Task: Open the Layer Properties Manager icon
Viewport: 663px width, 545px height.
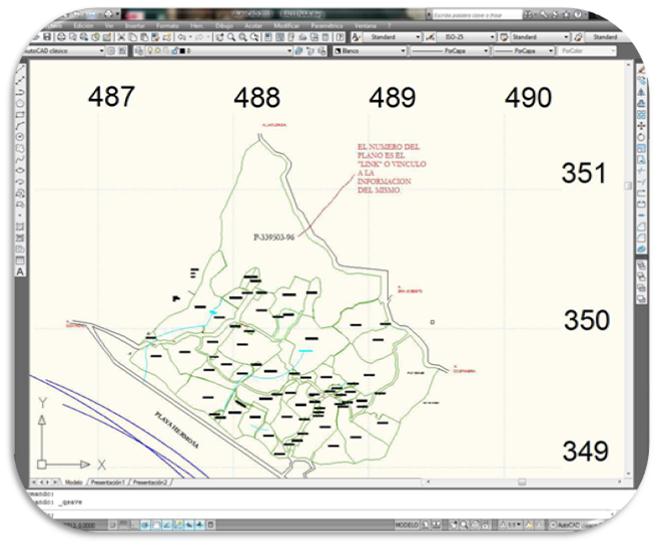Action: 140,51
